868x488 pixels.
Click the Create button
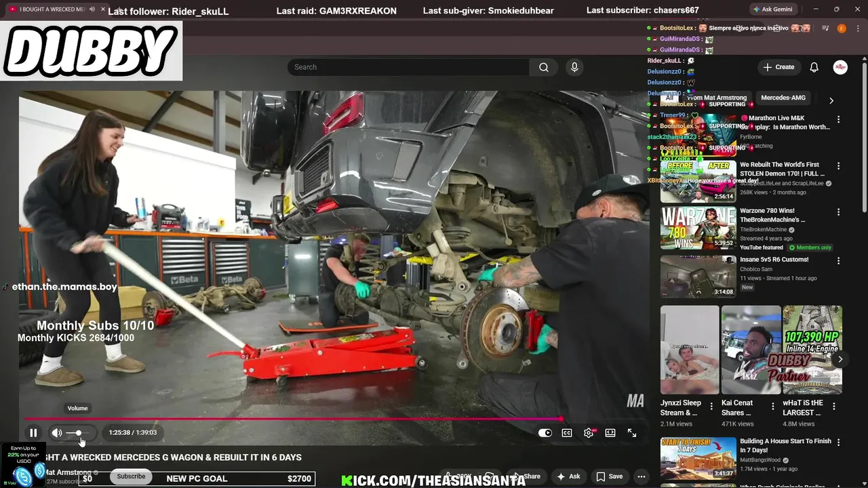point(778,67)
